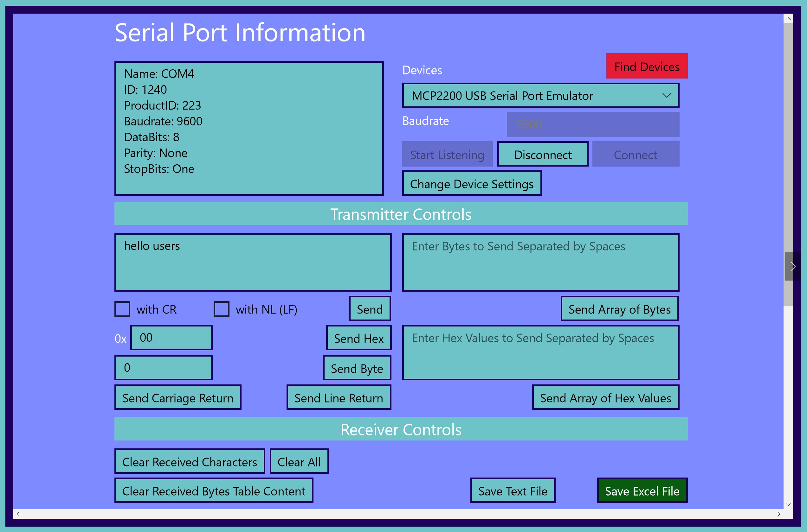Toggle the with NL (LF) checkbox
Screen dimensions: 807x532
click(221, 309)
